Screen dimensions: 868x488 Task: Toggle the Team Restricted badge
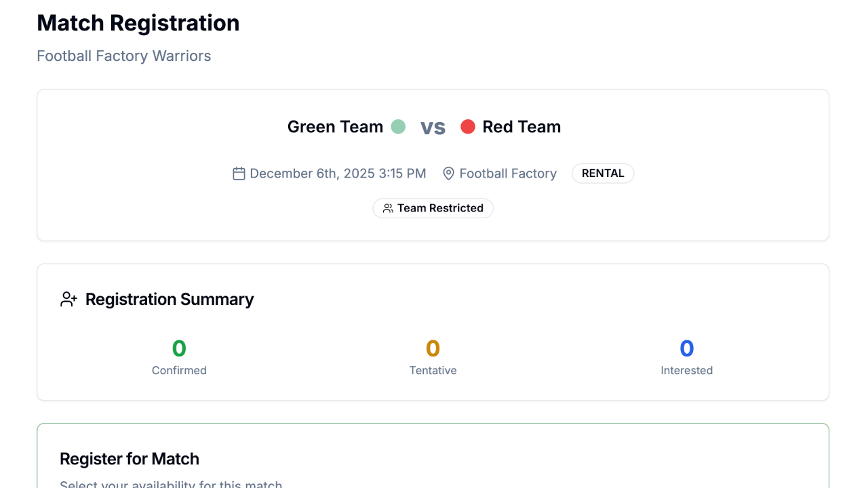[433, 208]
